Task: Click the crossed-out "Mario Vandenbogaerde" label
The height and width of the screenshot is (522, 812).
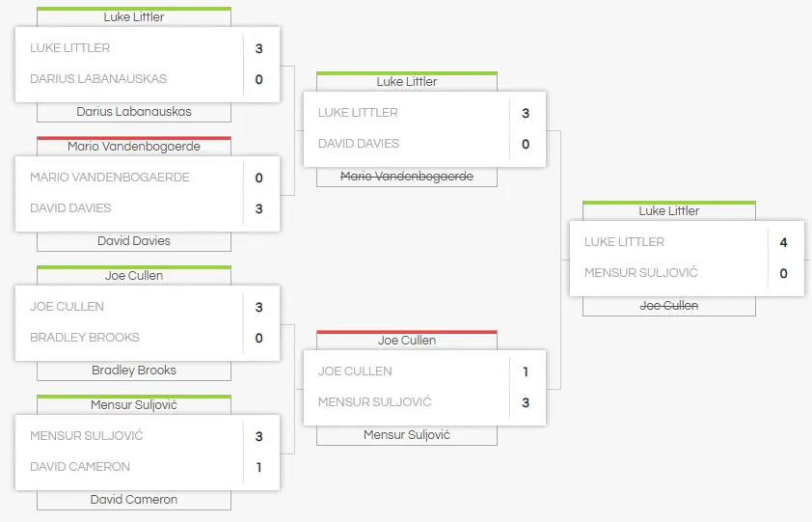Action: pos(407,177)
